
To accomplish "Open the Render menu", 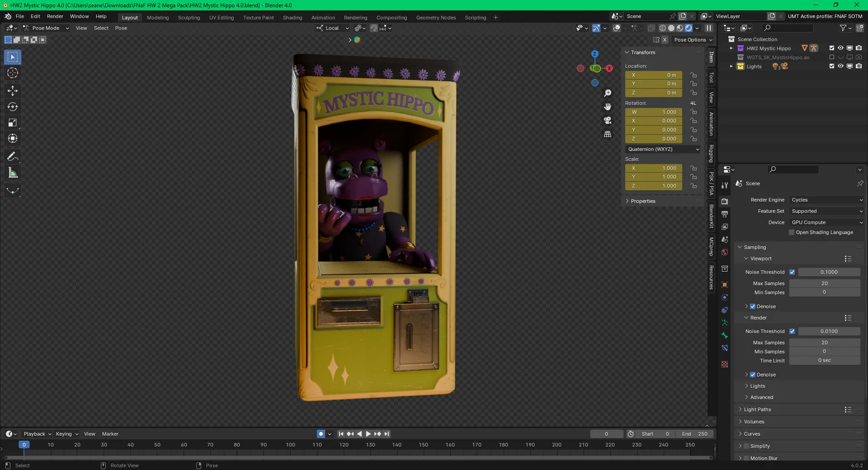I will tap(55, 16).
